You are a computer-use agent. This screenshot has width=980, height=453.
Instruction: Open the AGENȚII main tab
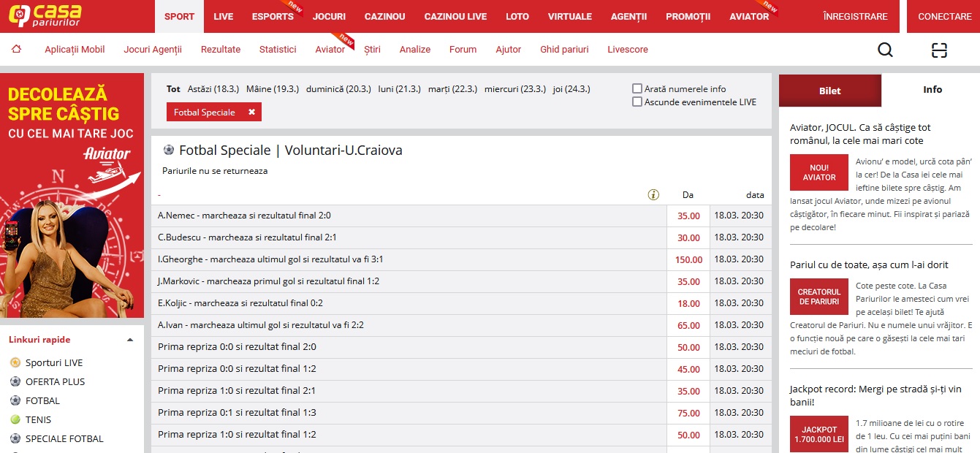(629, 16)
